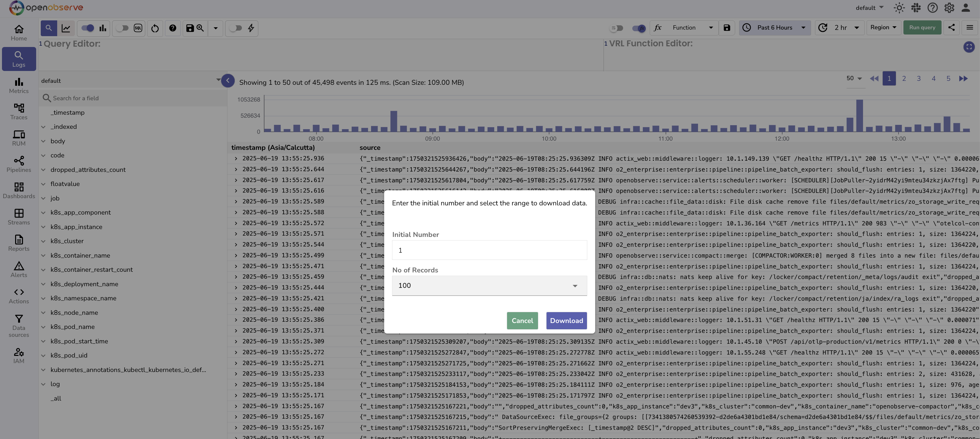This screenshot has height=439, width=980.
Task: Click the fullscreen icon in the VRL editor
Action: (968, 47)
